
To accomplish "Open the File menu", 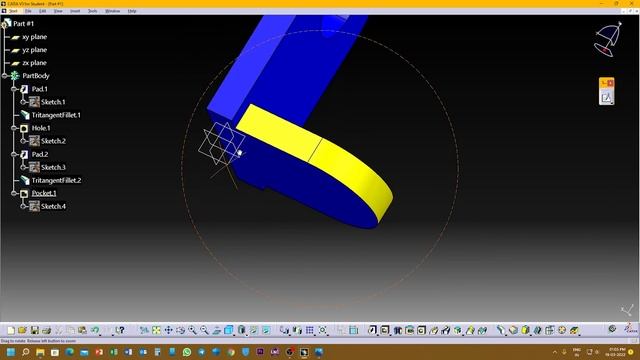I will point(28,11).
